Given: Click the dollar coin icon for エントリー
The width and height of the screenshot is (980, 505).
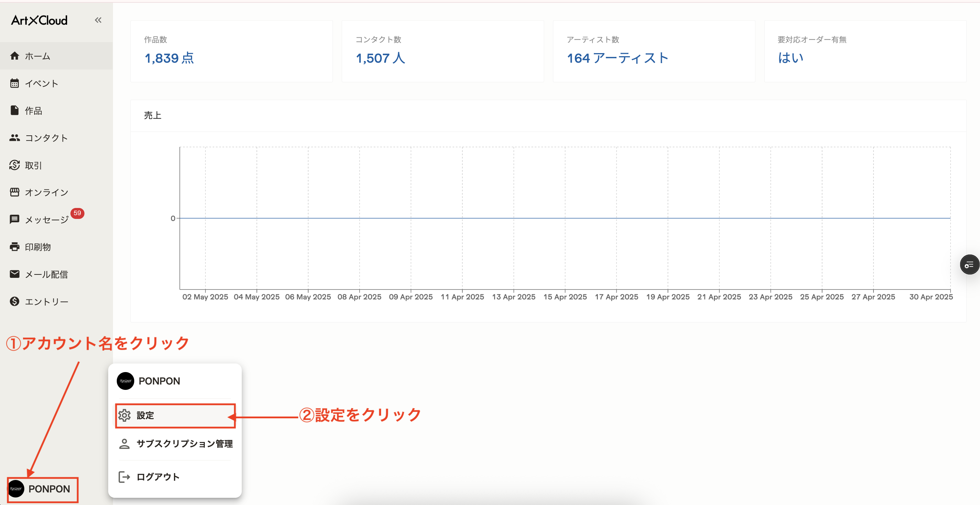Looking at the screenshot, I should point(14,301).
